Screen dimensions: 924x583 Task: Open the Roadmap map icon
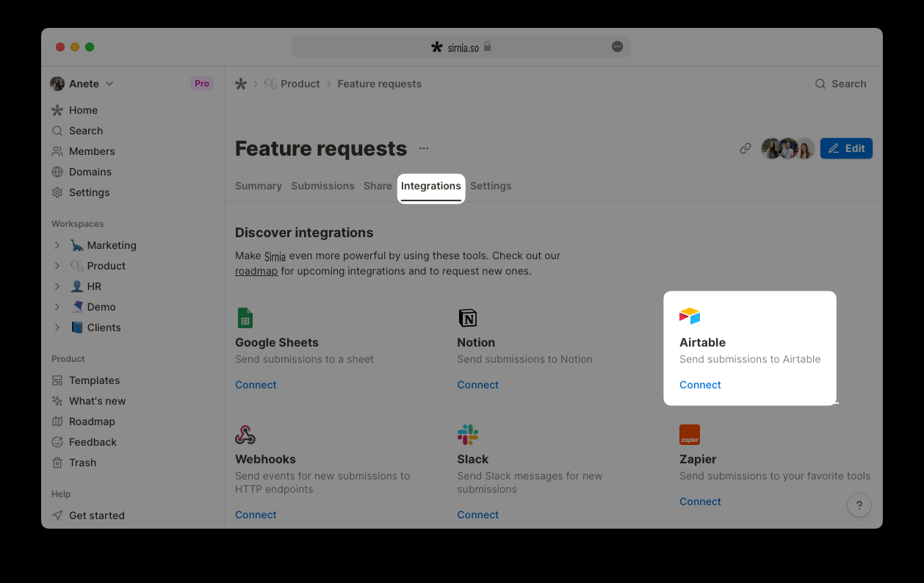click(x=57, y=421)
